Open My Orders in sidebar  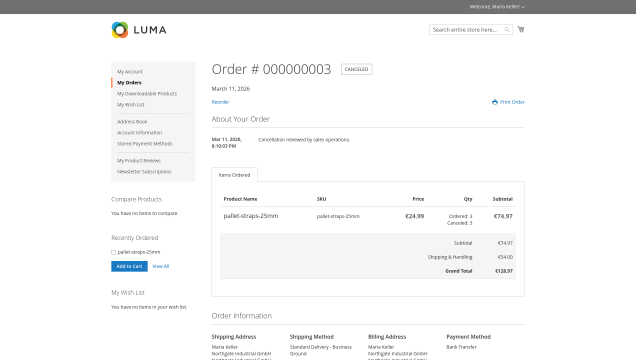(129, 82)
